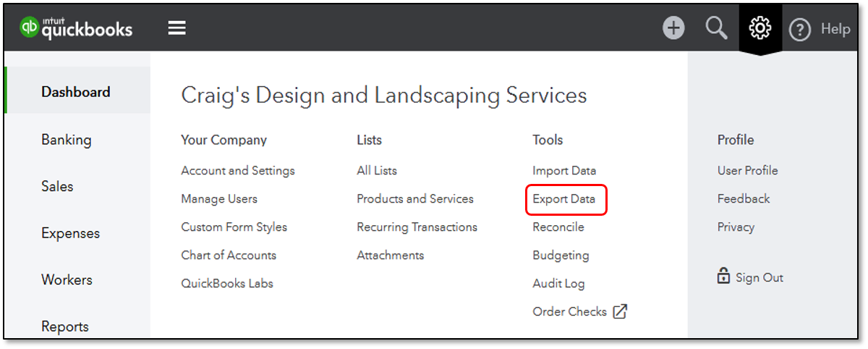
Task: Click the QuickBooks logo
Action: click(77, 28)
